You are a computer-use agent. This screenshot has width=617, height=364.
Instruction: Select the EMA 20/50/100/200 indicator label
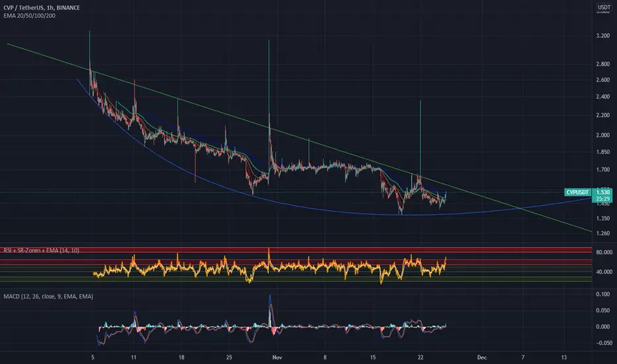click(x=30, y=16)
